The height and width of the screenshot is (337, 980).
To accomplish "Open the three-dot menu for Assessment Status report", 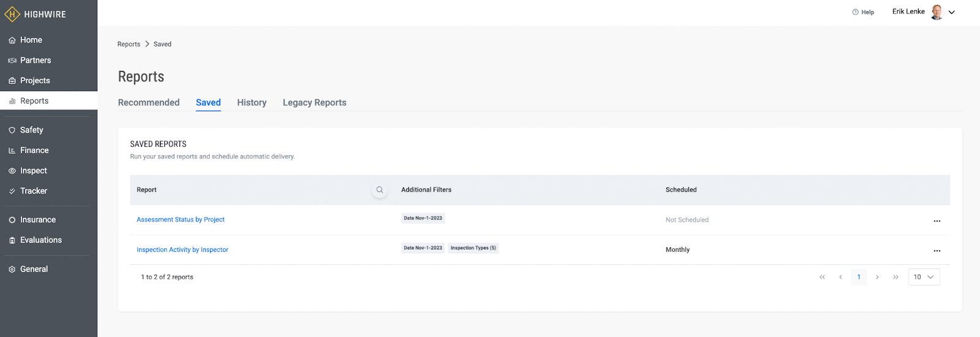I will tap(937, 221).
